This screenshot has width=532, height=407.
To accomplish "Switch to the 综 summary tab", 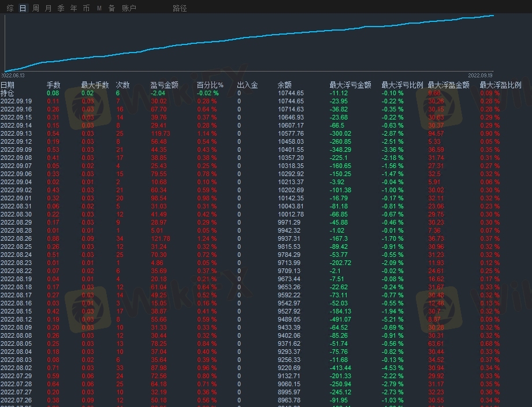I will pyautogui.click(x=10, y=8).
